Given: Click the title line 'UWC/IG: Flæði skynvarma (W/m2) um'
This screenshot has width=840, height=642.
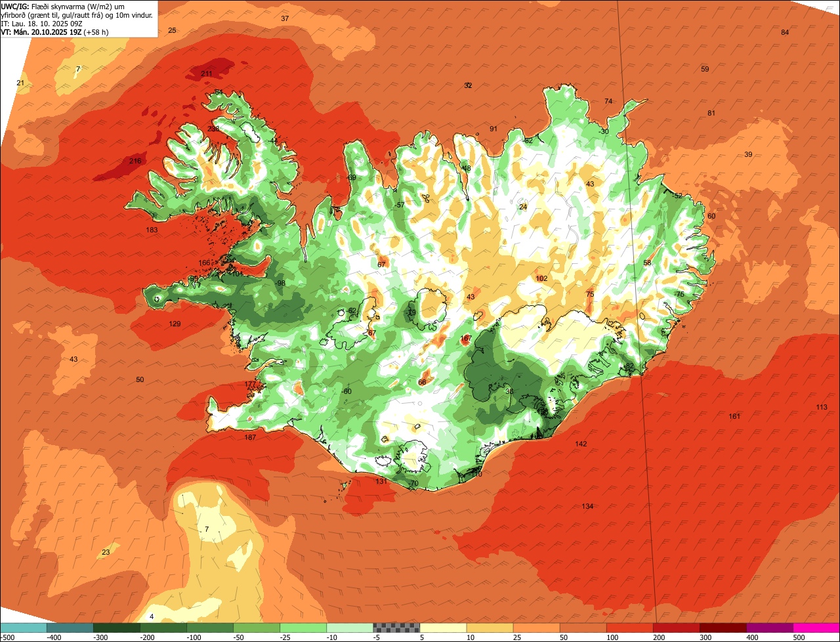Looking at the screenshot, I should pos(63,6).
